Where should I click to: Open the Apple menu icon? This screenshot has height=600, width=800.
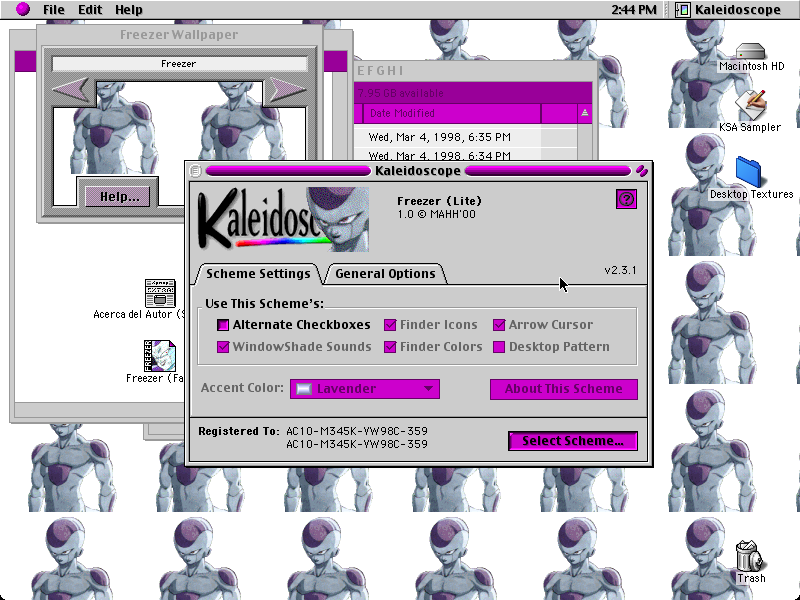[x=22, y=9]
